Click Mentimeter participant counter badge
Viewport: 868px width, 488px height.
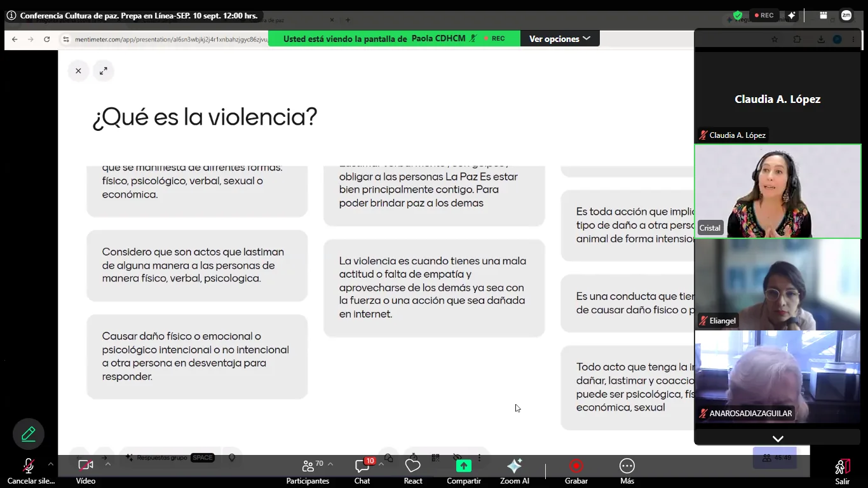(775, 457)
